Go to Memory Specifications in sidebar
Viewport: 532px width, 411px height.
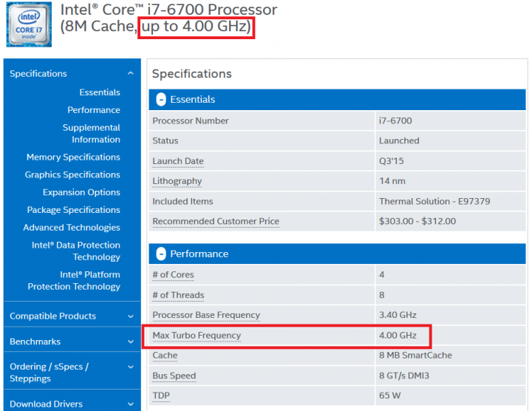coord(73,157)
